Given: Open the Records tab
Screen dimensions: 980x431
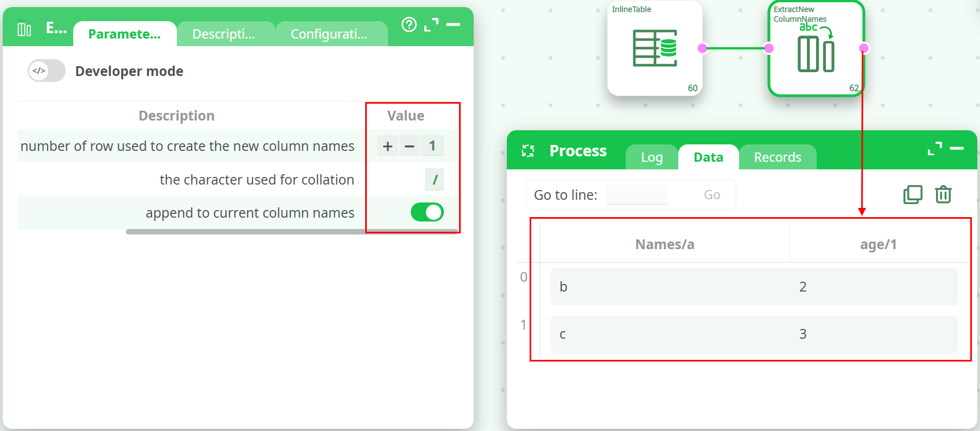Looking at the screenshot, I should pyautogui.click(x=778, y=157).
